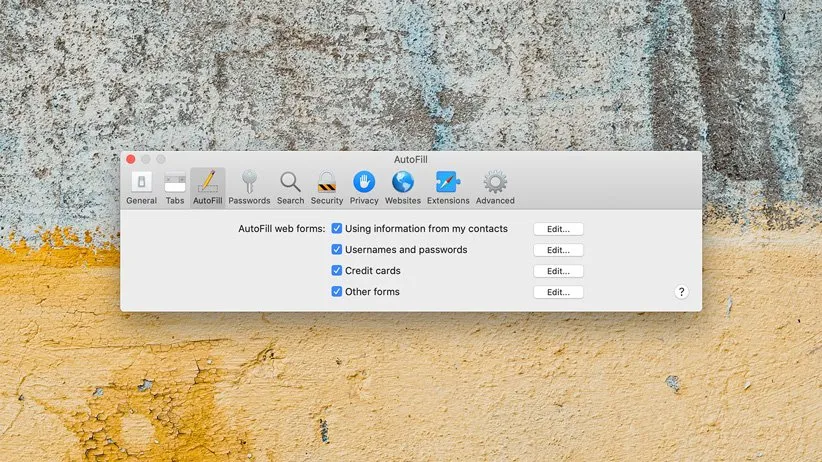822x462 pixels.
Task: Switch to the Tabs preferences pane
Action: point(175,187)
